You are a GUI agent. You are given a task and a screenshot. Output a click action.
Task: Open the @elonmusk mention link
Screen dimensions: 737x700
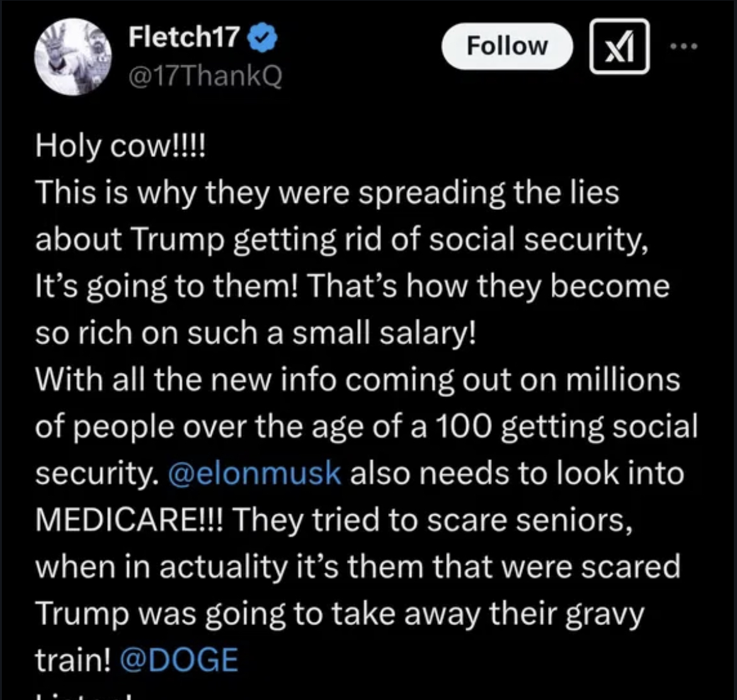[x=254, y=473]
